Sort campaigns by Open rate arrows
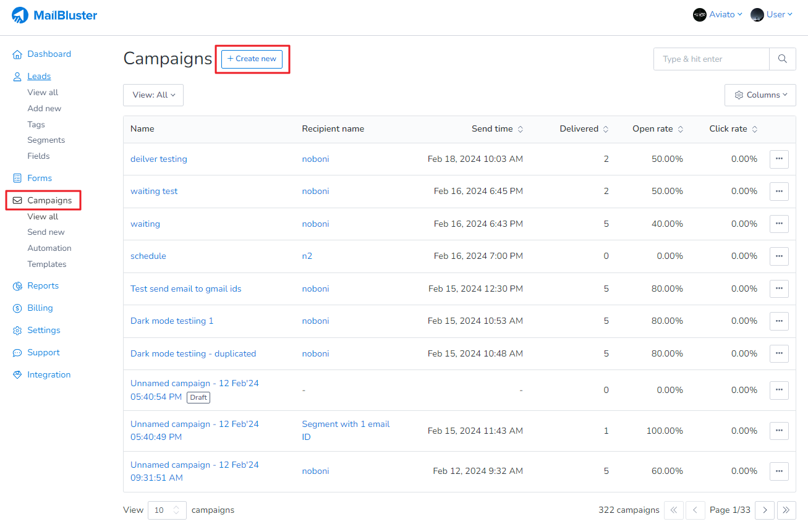 [680, 129]
